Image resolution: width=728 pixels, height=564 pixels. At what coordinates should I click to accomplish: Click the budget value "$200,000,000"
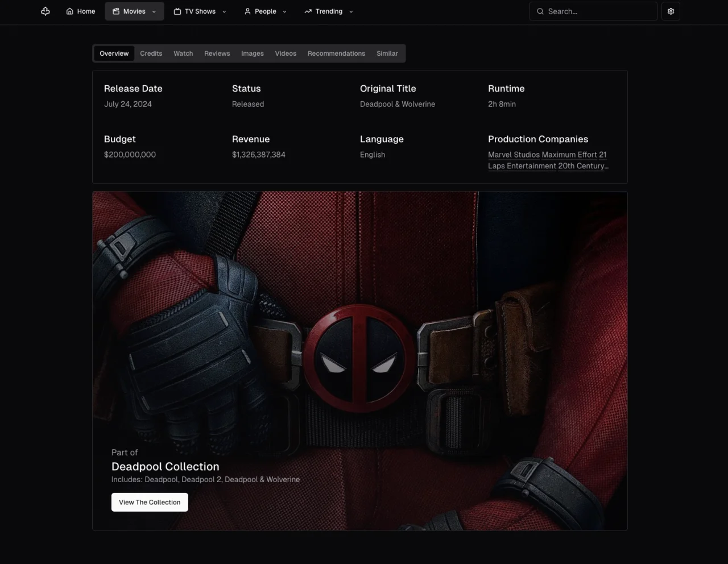click(x=130, y=155)
